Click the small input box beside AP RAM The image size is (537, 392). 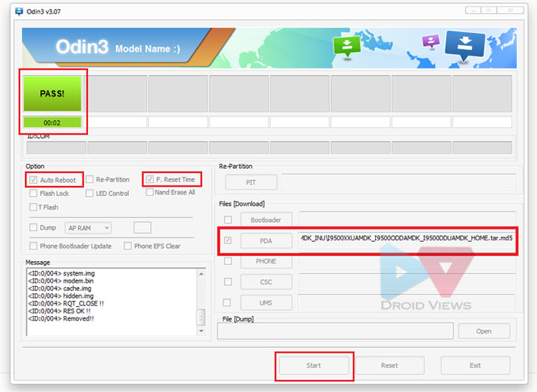point(142,227)
